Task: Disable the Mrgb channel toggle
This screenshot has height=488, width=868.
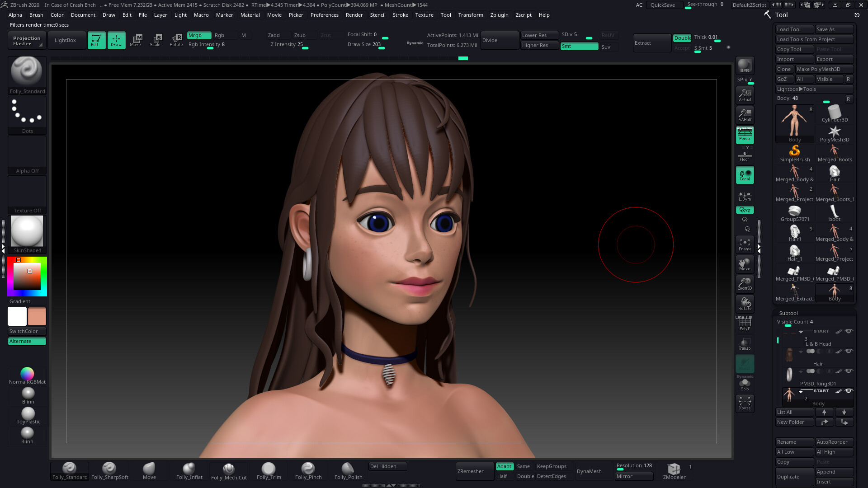Action: coord(199,35)
